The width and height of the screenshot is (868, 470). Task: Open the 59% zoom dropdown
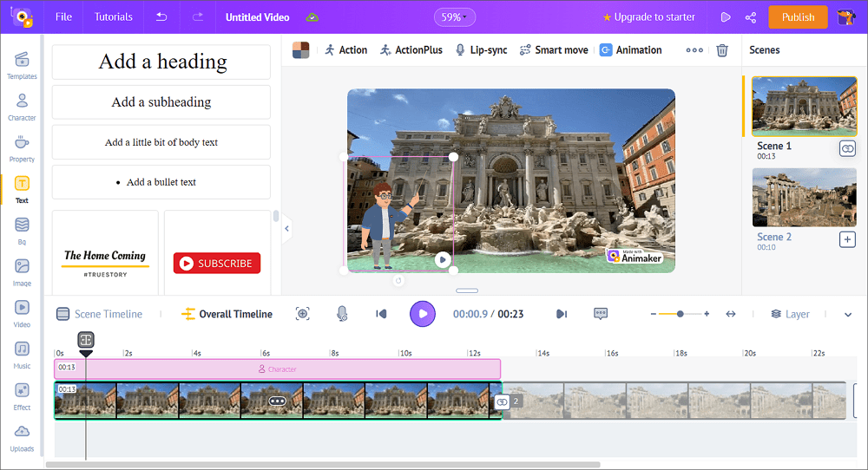[x=455, y=17]
